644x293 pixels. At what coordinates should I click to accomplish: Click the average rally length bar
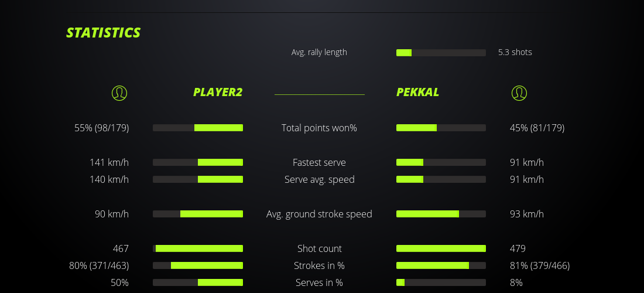[441, 53]
